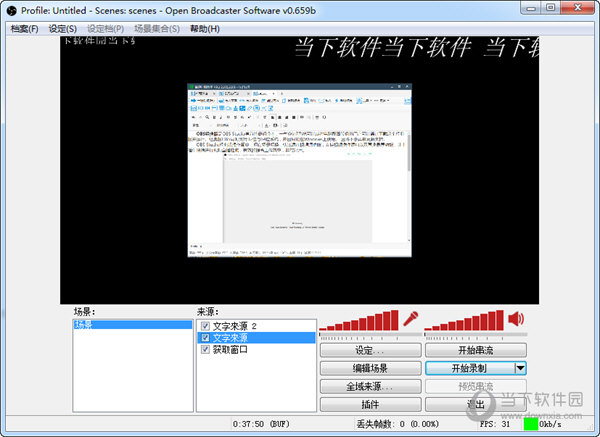The height and width of the screenshot is (437, 600).
Task: Click the 丢失帧数 dropped frames status
Action: click(x=398, y=424)
